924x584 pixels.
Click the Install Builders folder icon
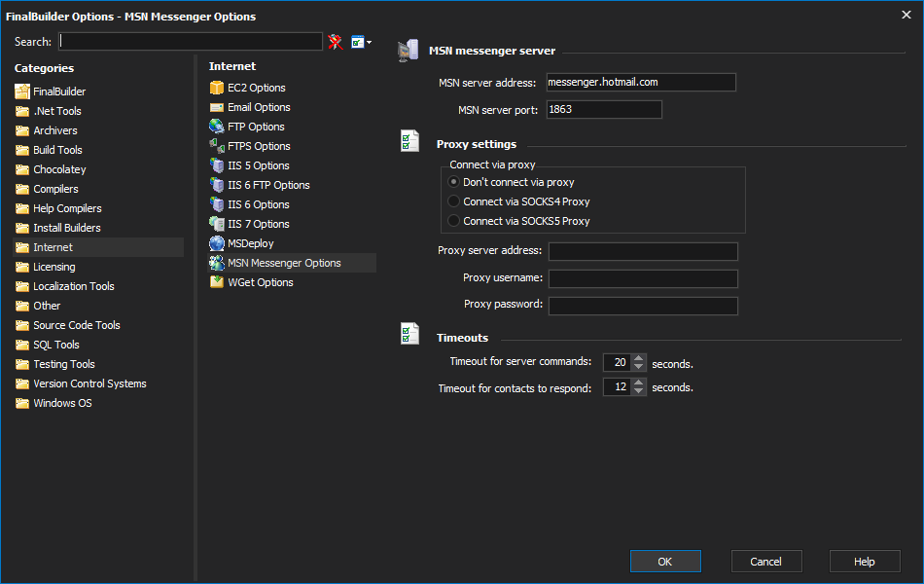pos(22,228)
